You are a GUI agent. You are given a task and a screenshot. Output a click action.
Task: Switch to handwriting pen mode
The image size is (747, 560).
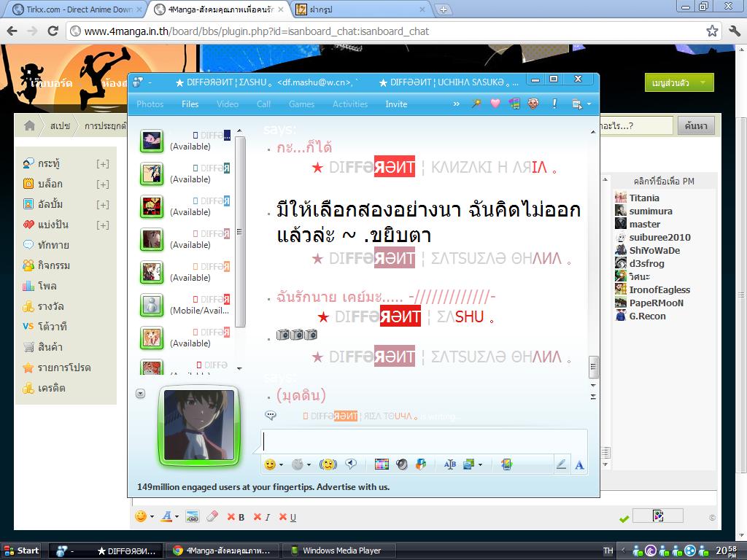pos(561,464)
